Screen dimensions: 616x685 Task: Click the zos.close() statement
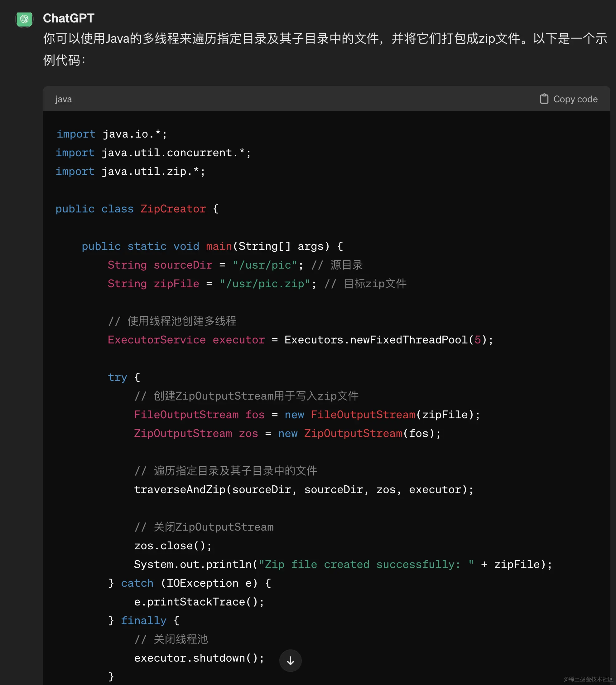pos(173,546)
